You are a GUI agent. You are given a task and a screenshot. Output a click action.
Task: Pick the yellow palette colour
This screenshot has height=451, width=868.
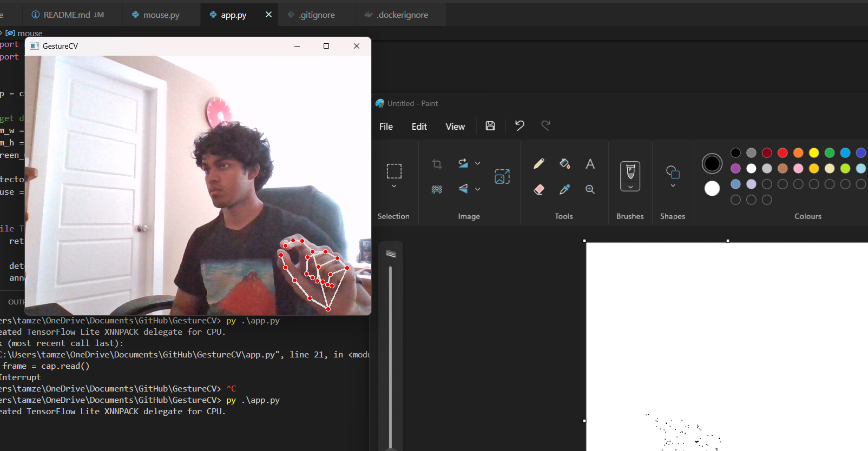[x=814, y=153]
